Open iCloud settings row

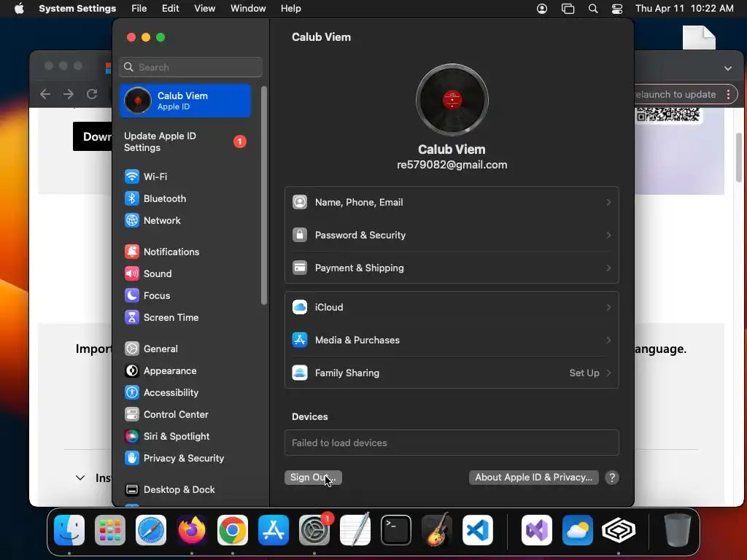[452, 308]
